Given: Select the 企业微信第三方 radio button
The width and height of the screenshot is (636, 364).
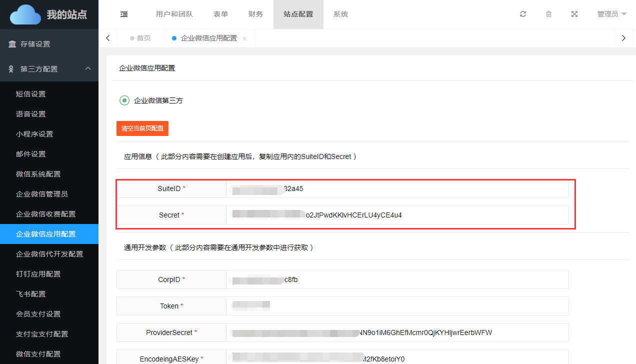Looking at the screenshot, I should tap(124, 100).
